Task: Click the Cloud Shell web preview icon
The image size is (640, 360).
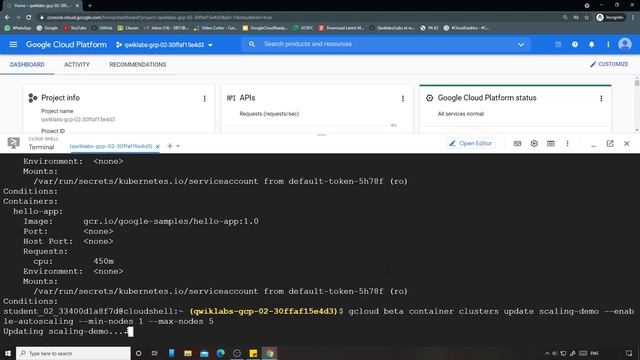Action: (551, 144)
